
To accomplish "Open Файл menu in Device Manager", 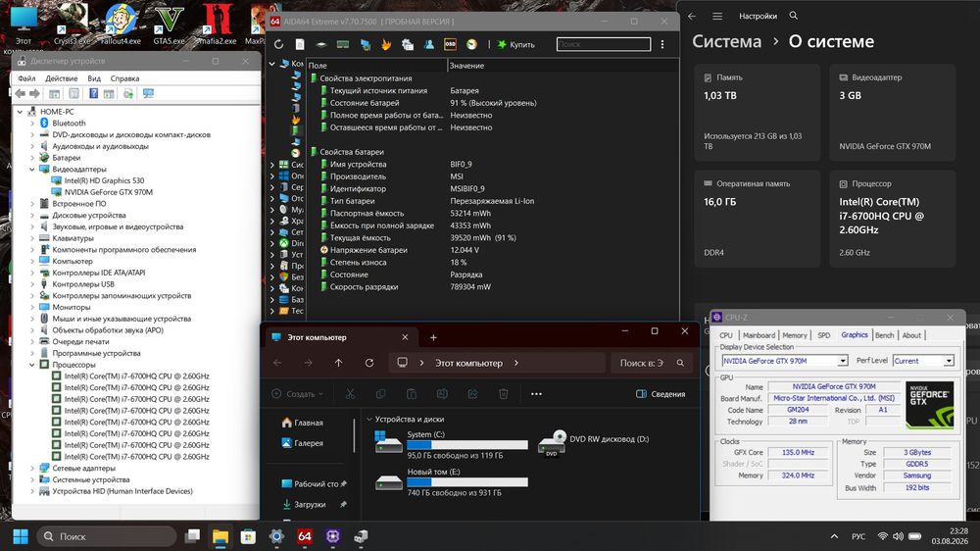I will click(x=26, y=78).
